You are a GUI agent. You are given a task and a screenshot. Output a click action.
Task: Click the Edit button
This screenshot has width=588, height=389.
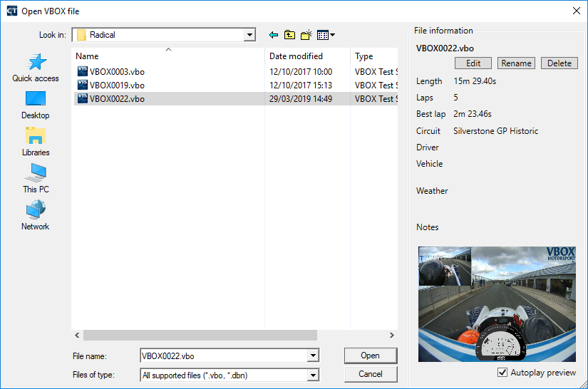(x=473, y=63)
